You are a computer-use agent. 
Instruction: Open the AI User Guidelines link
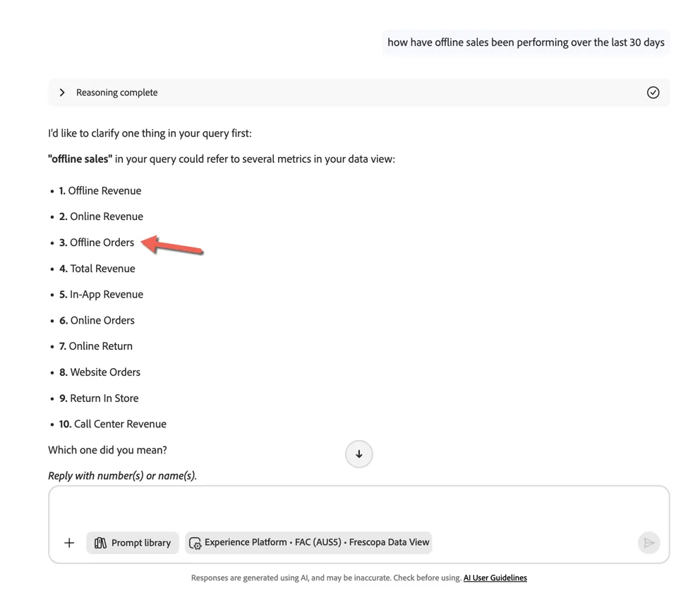495,578
